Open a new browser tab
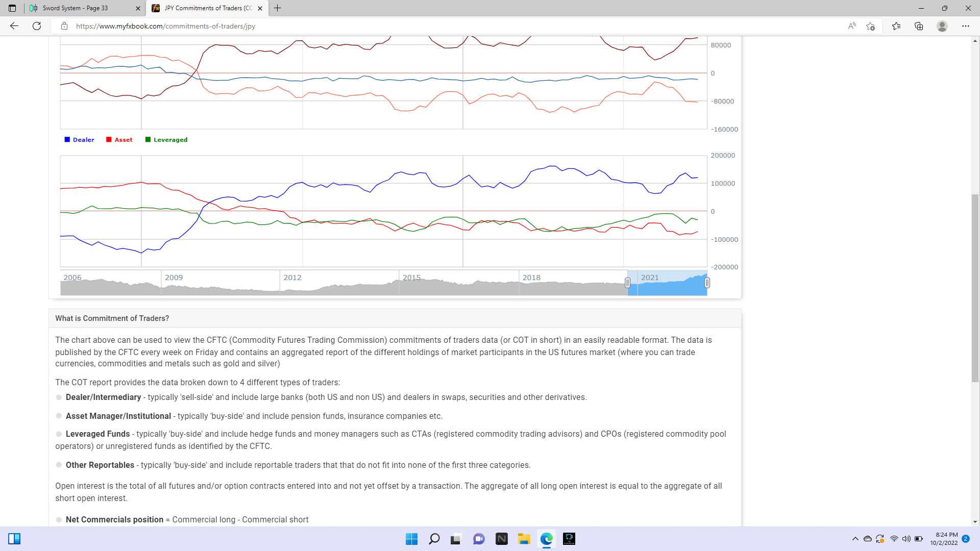980x551 pixels. [277, 8]
